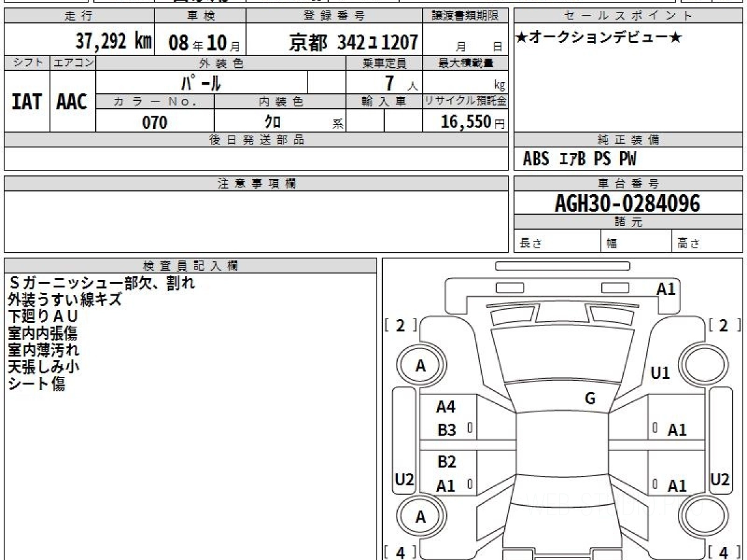Select the 外装うすい線キズ note

(65, 300)
